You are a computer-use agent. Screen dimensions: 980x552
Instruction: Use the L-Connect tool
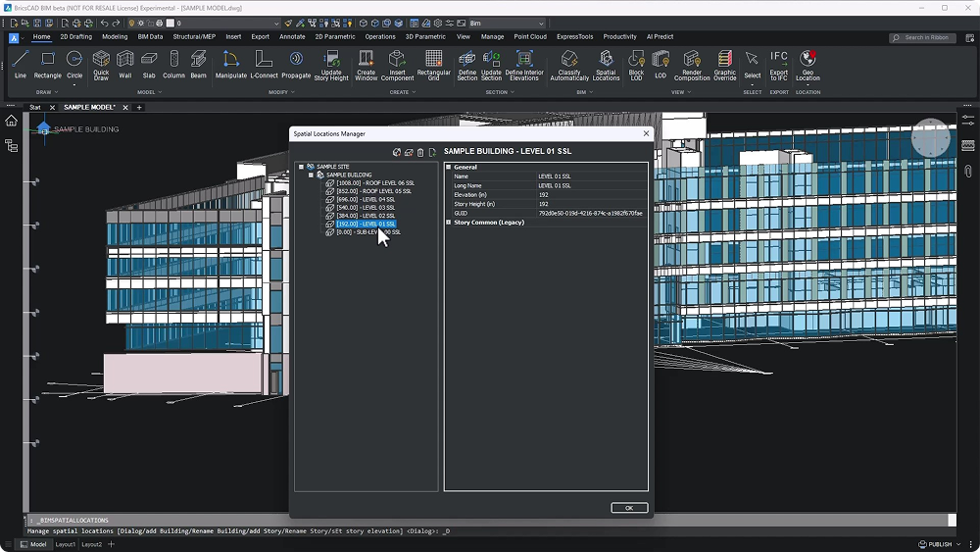click(x=264, y=65)
